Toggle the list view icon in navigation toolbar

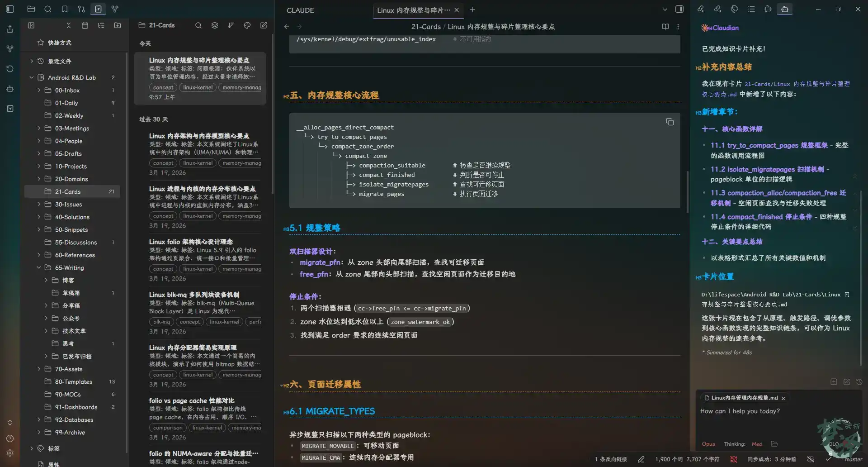[x=101, y=25]
